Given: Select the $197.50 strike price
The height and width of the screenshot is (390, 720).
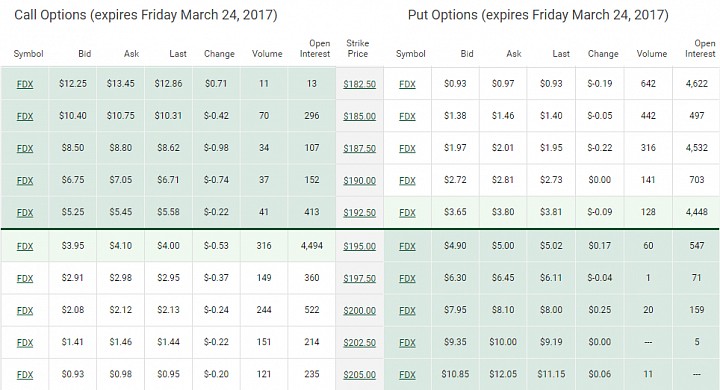Looking at the screenshot, I should click(x=360, y=278).
